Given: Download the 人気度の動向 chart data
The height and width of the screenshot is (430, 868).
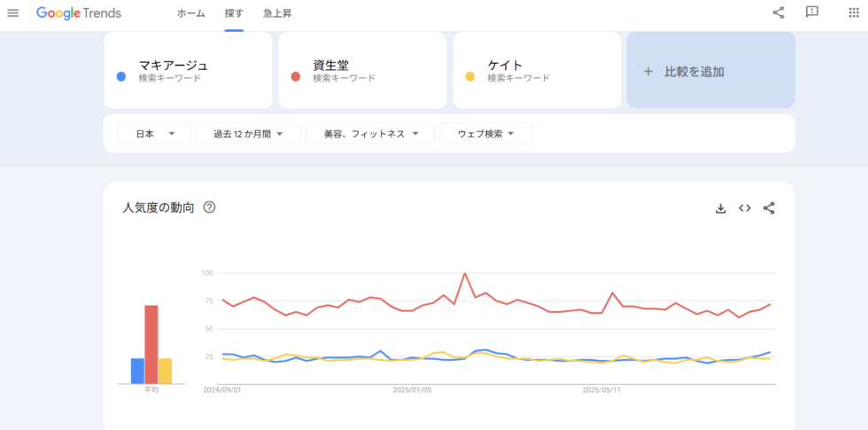Looking at the screenshot, I should [x=720, y=208].
